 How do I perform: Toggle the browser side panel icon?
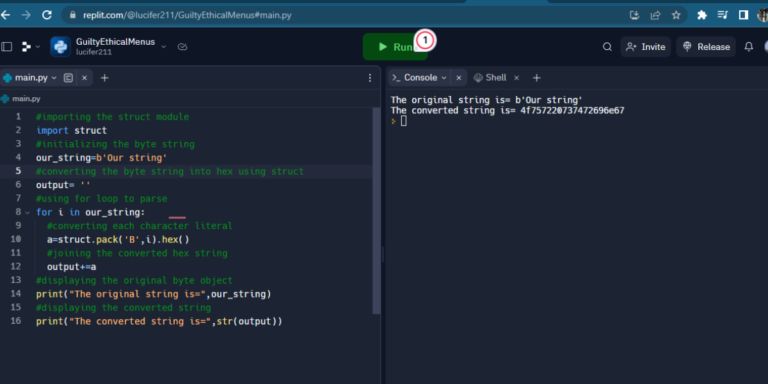(x=743, y=15)
